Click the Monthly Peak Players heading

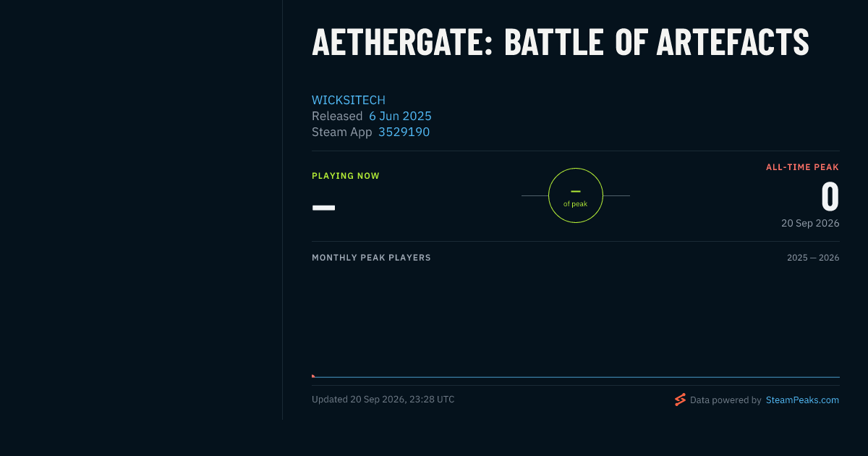tap(371, 258)
